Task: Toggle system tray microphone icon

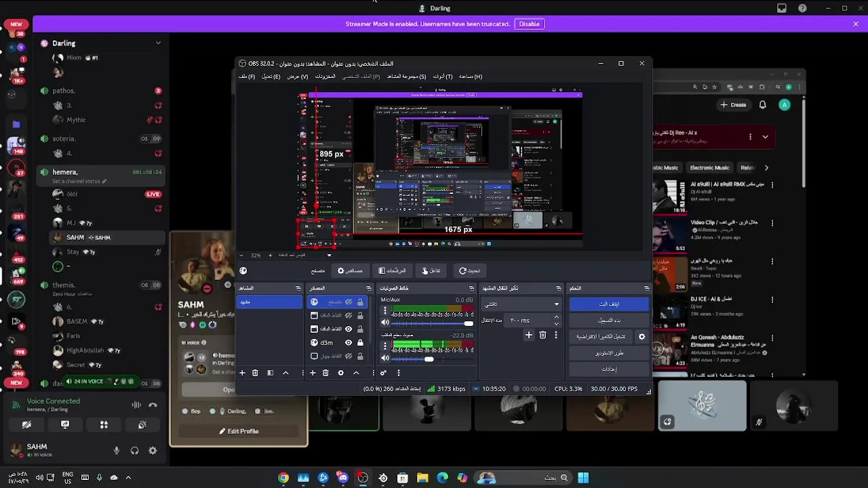Action: pos(99,478)
